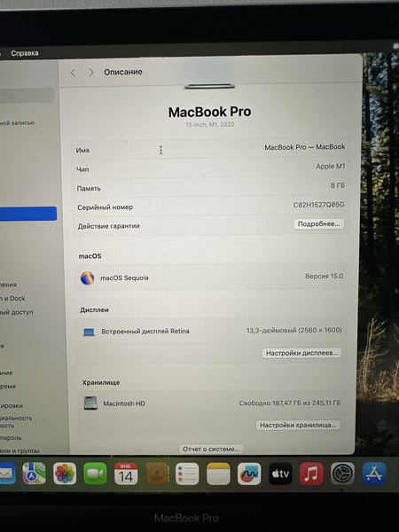
Task: Open Contacts app in the Dock
Action: [x=157, y=473]
